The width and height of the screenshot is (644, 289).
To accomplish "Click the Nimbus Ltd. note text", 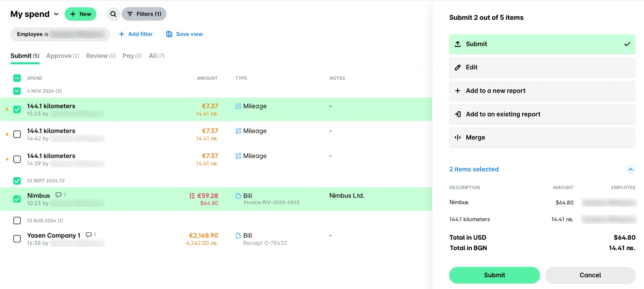I will pos(347,196).
